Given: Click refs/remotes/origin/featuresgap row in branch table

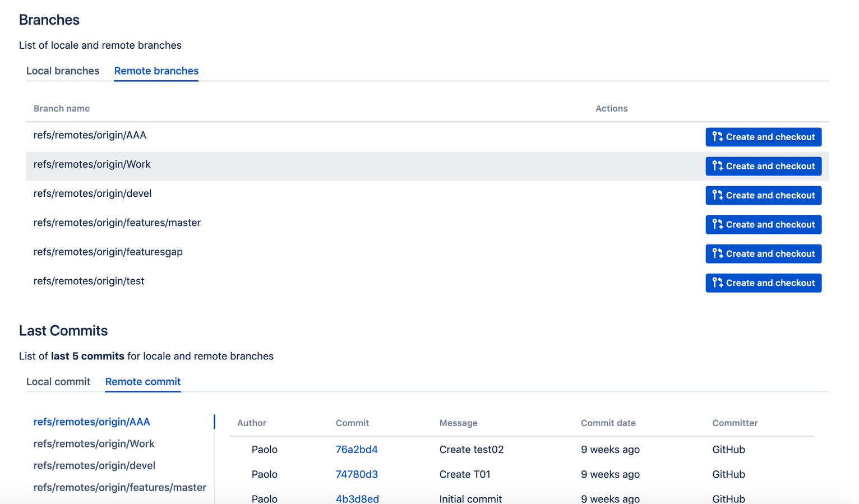Looking at the screenshot, I should click(x=427, y=253).
